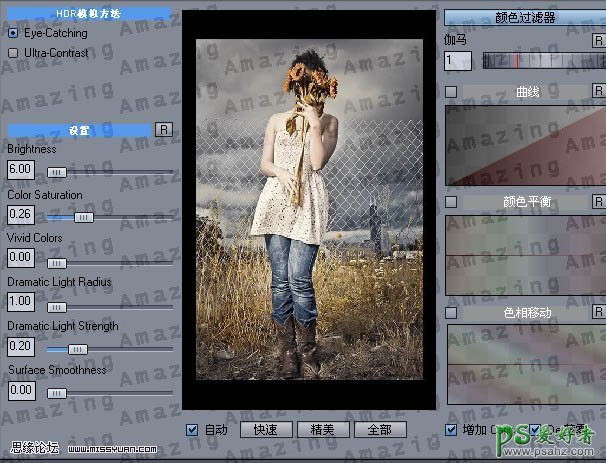Click the Color Saturation slider handle

coord(84,216)
